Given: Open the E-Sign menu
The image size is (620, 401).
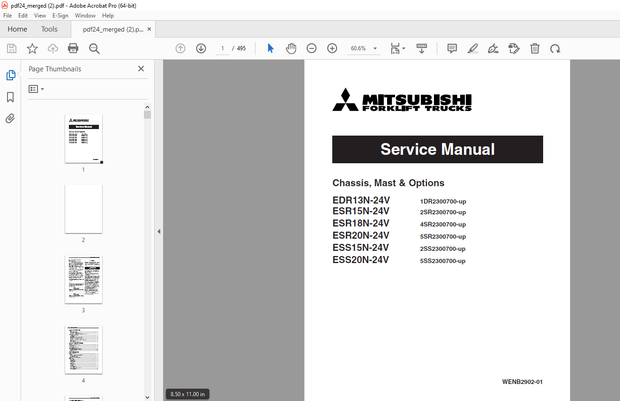Looking at the screenshot, I should [x=60, y=15].
